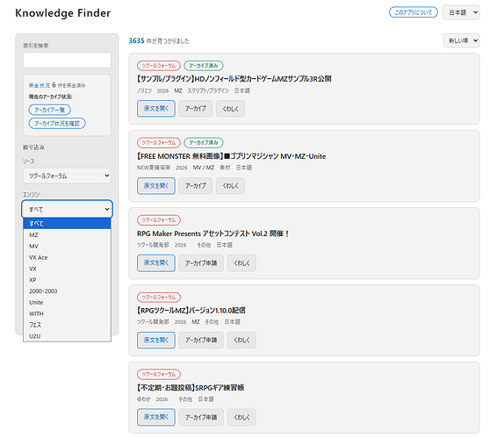Select MZ in the engine list

pos(67,235)
